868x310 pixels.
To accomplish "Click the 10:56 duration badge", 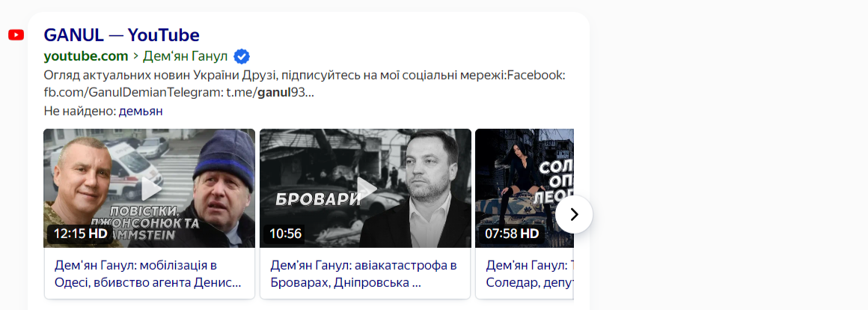I will tap(285, 234).
